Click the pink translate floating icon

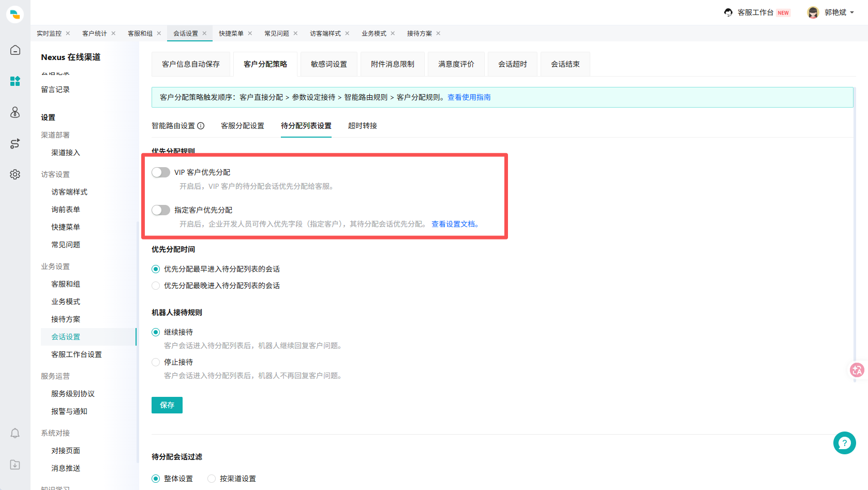point(857,369)
